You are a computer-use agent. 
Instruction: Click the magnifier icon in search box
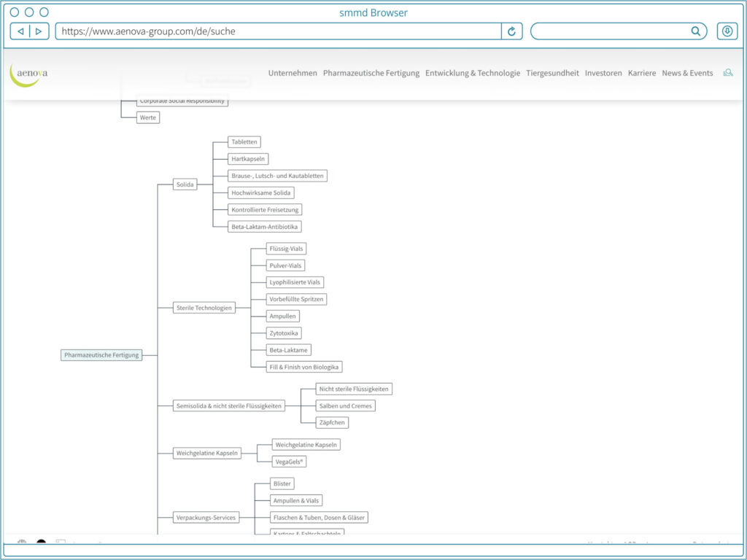pyautogui.click(x=695, y=31)
